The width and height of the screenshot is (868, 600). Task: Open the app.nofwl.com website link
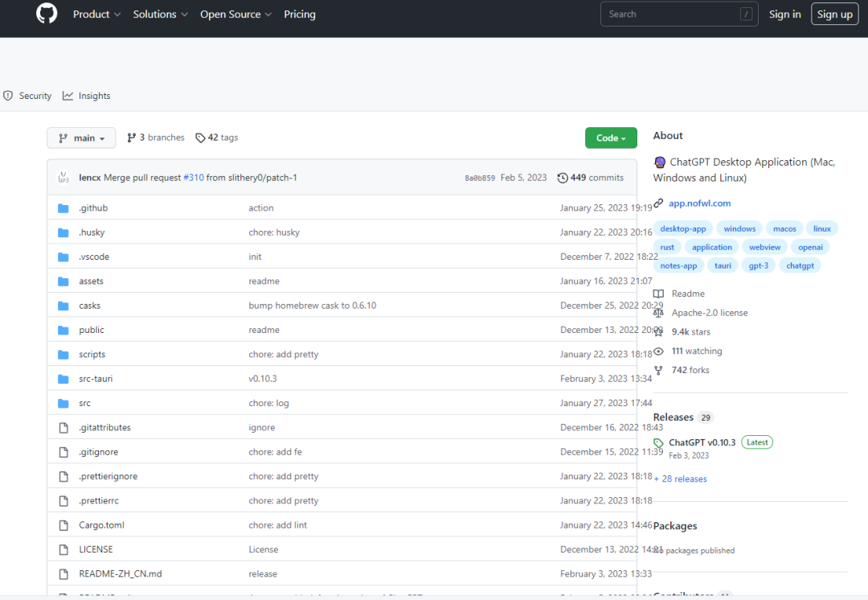click(700, 203)
